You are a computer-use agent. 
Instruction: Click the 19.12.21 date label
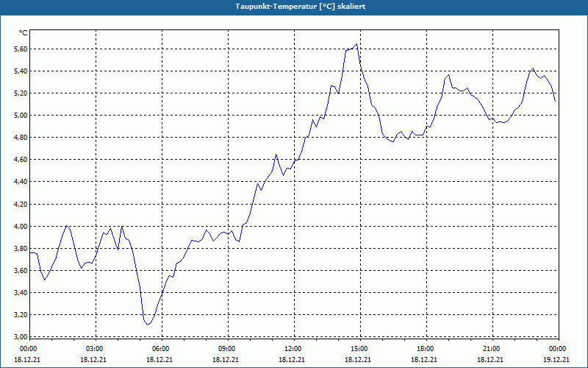pyautogui.click(x=556, y=360)
